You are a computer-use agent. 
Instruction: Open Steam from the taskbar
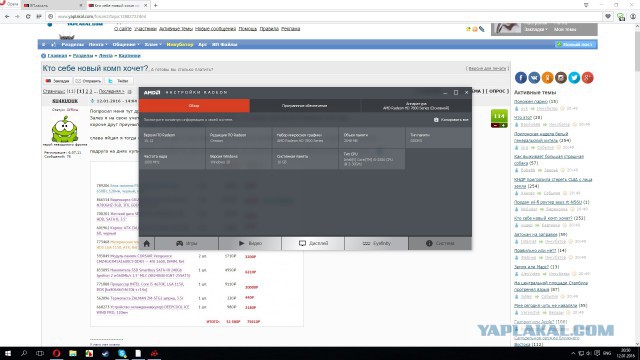coord(105,353)
